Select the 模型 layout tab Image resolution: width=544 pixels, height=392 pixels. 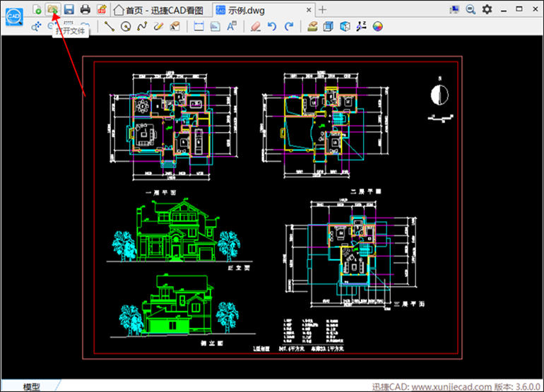click(x=31, y=386)
